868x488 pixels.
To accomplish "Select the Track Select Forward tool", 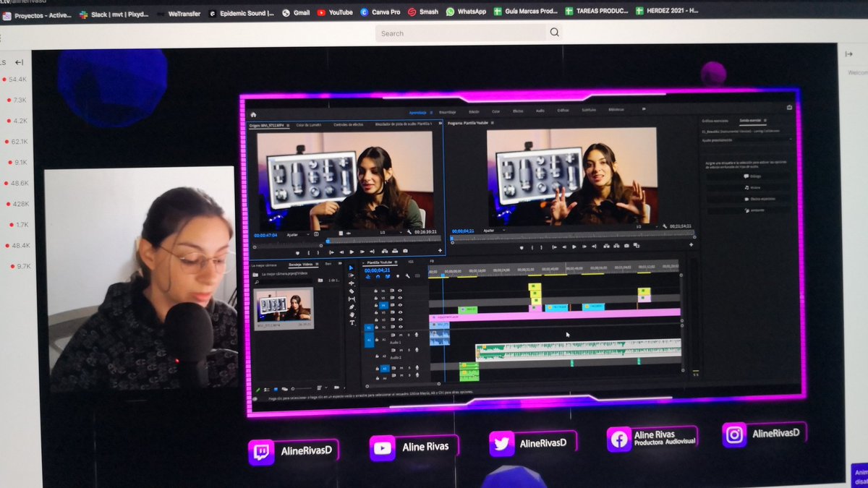I will (352, 275).
